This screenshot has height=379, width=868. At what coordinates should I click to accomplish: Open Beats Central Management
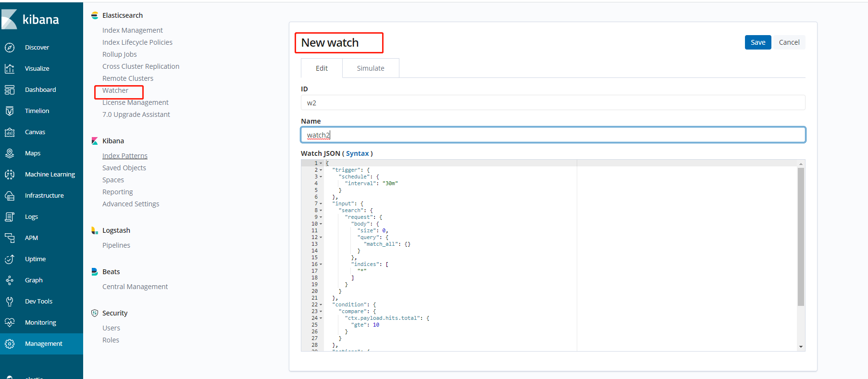135,287
